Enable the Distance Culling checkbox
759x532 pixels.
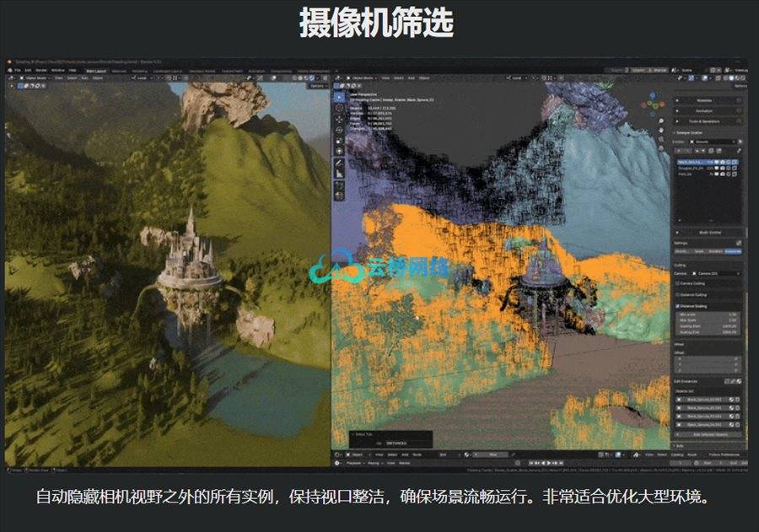click(677, 294)
